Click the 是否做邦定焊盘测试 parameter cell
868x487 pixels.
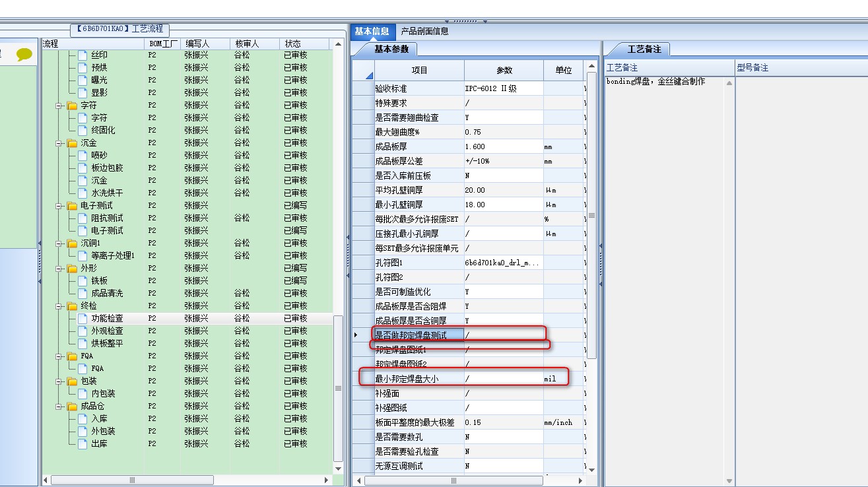pos(419,335)
